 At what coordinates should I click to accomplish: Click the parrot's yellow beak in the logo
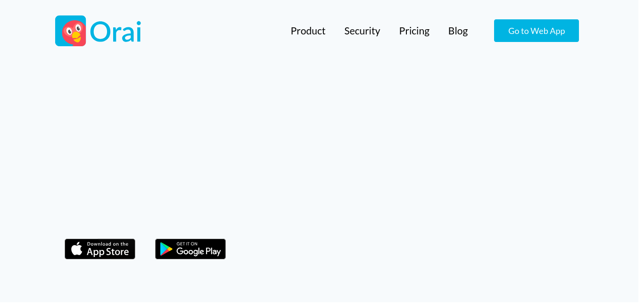click(x=75, y=37)
